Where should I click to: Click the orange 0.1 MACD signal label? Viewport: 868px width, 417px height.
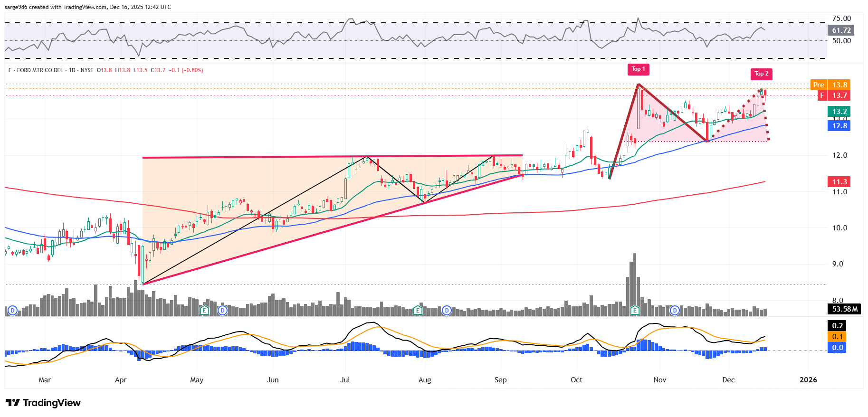click(x=837, y=337)
